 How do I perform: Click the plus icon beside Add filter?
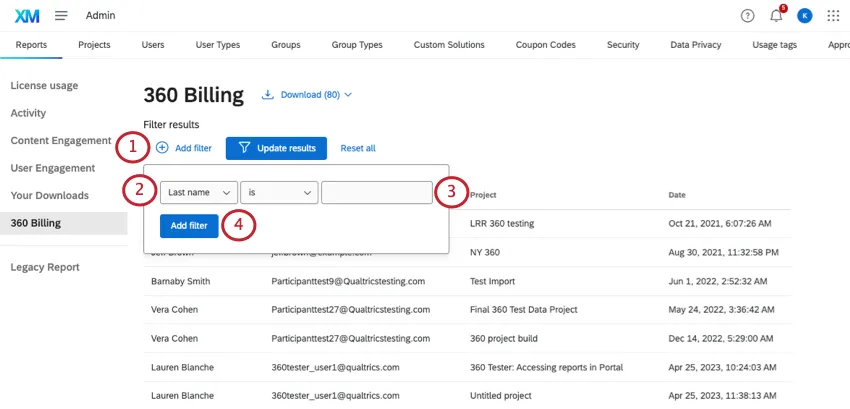pos(162,148)
